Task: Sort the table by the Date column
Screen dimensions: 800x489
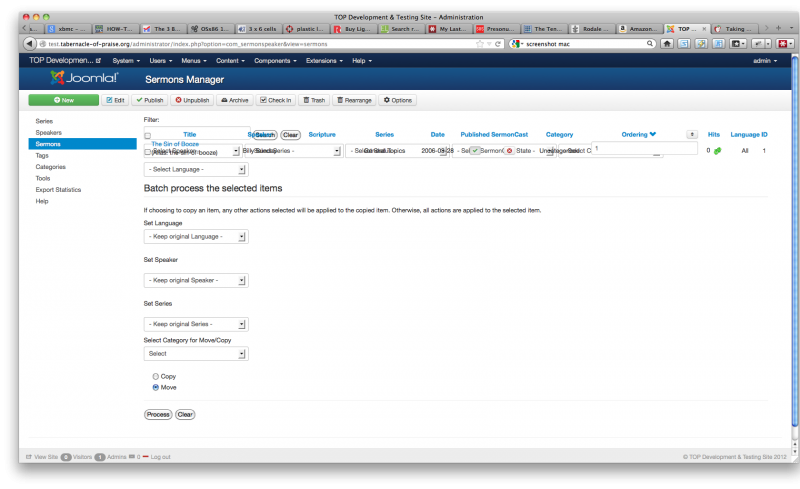Action: 437,135
